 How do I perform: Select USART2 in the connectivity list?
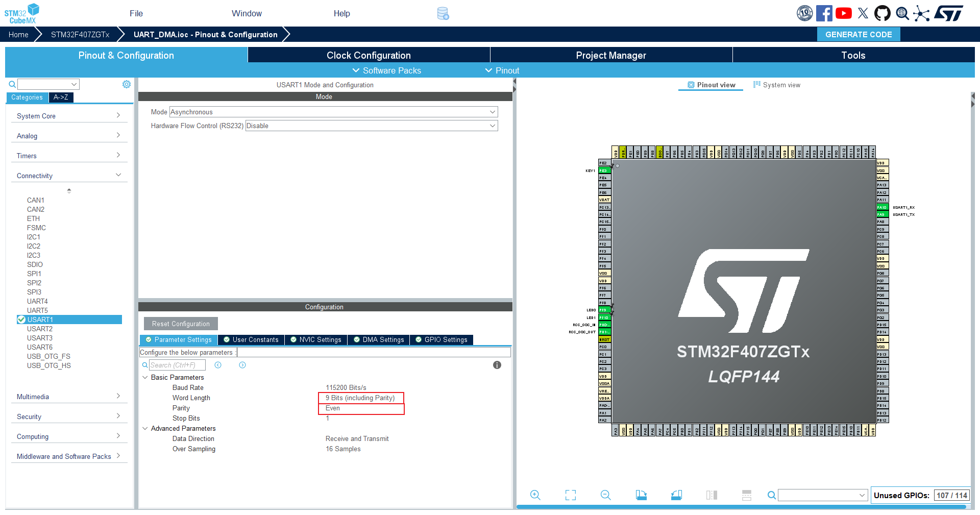[x=40, y=329]
